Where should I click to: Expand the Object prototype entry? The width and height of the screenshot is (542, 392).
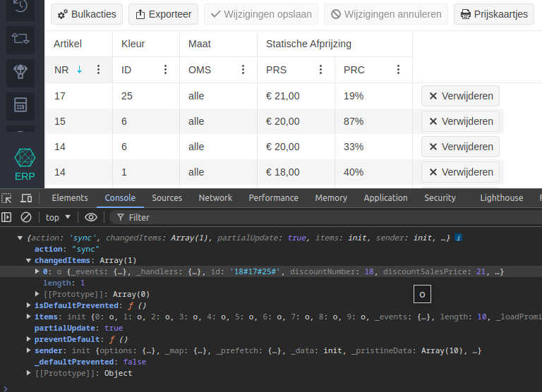(29, 373)
